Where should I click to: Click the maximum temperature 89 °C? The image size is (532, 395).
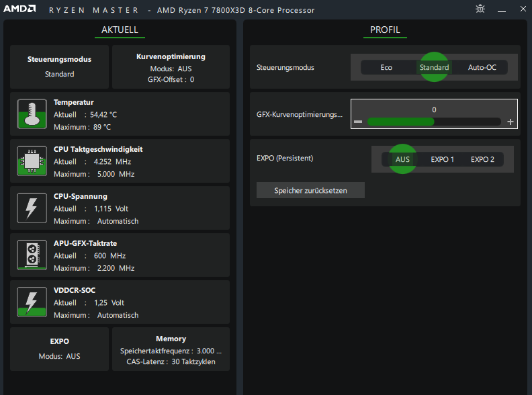pyautogui.click(x=102, y=127)
